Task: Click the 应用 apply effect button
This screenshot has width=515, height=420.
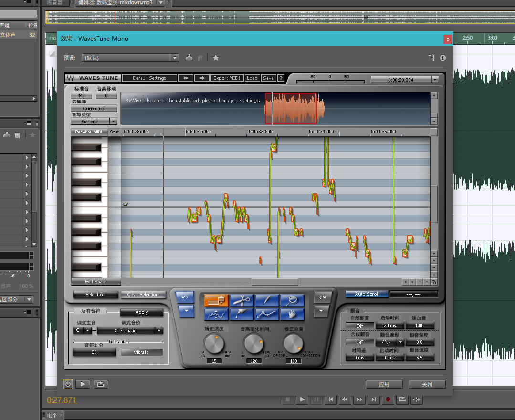Action: [x=384, y=384]
